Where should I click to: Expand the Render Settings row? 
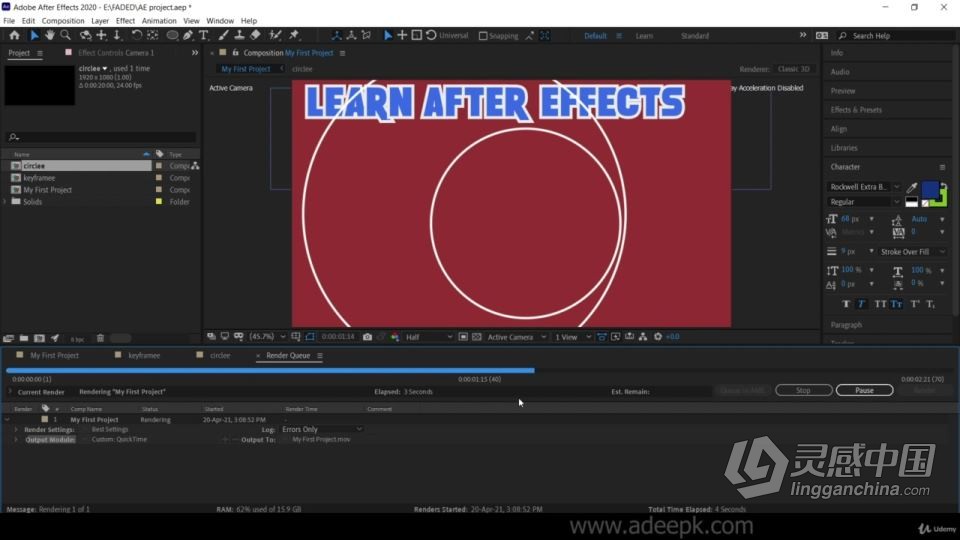(16, 430)
